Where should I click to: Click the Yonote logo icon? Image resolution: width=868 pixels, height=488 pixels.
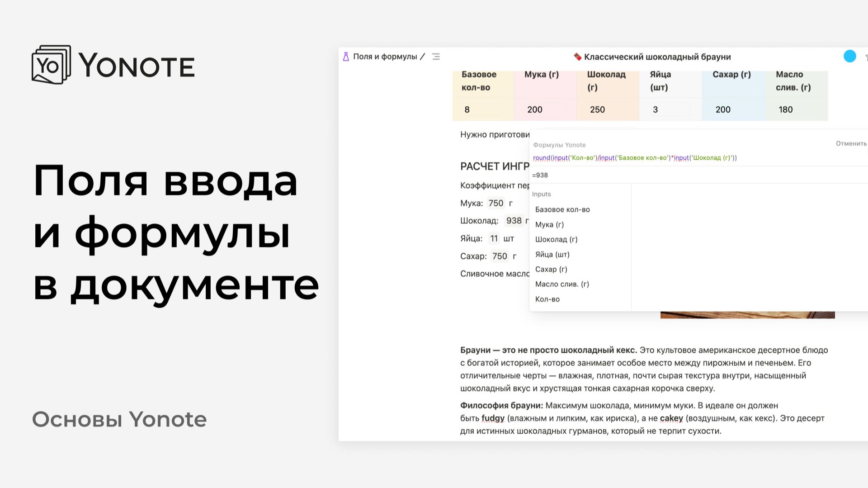point(51,65)
